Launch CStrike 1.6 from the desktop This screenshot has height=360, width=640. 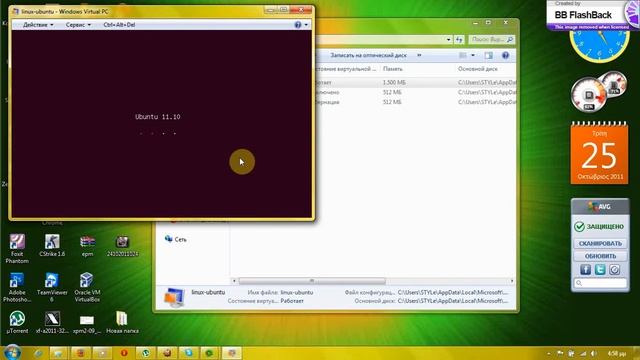(52, 245)
